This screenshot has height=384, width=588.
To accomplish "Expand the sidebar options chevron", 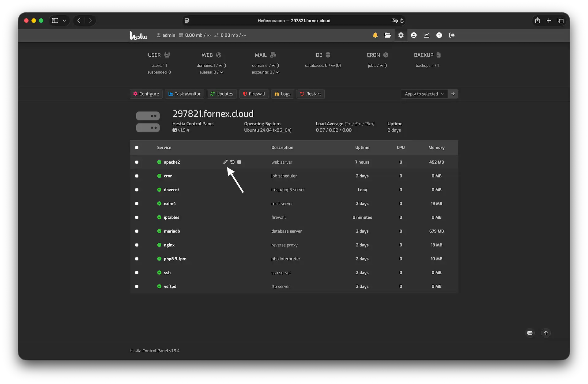I will pos(64,21).
